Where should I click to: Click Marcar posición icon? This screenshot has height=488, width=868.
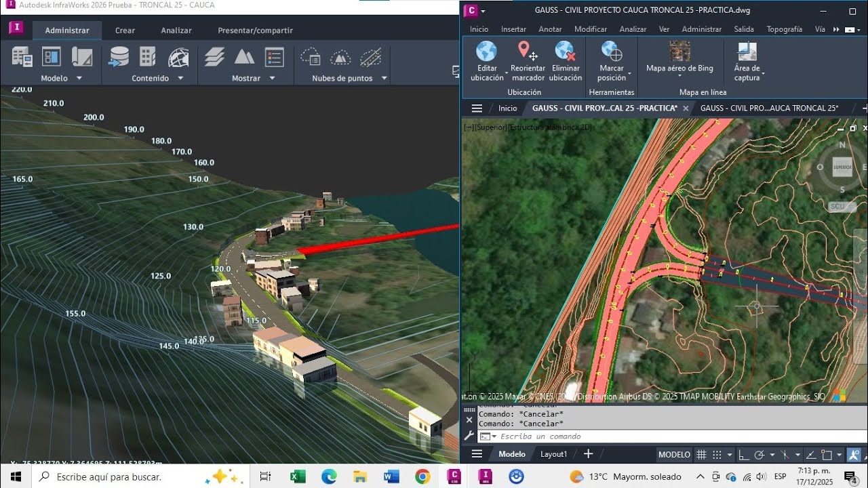[x=612, y=52]
